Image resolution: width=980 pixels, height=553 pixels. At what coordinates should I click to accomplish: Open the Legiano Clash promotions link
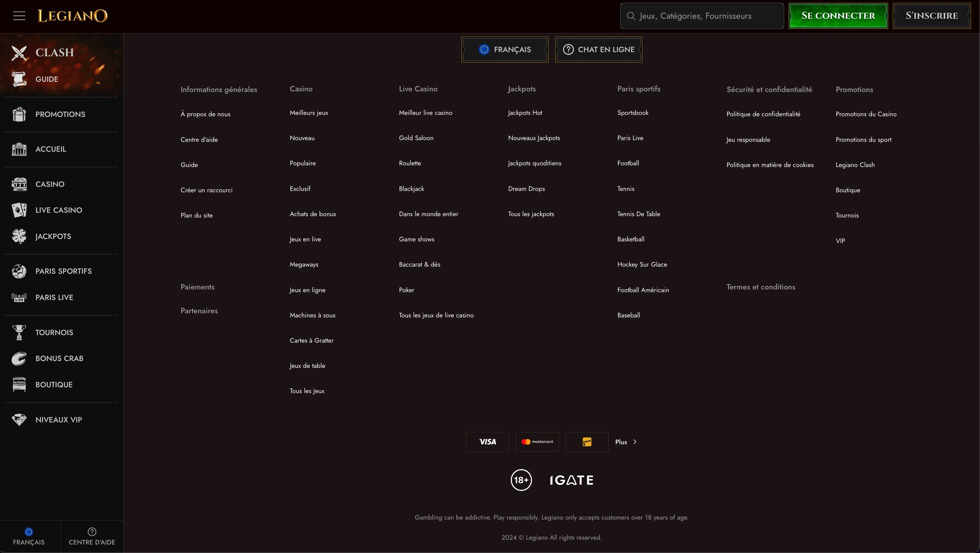tap(855, 165)
